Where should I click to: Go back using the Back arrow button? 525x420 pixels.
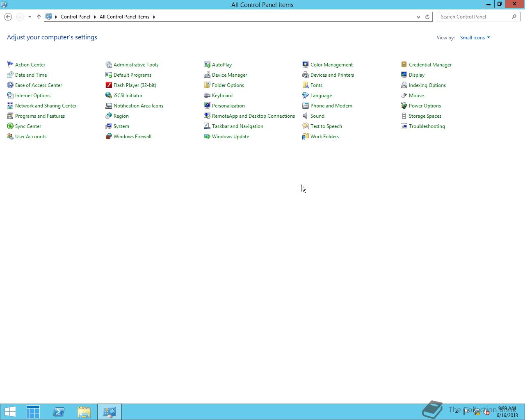[8, 17]
